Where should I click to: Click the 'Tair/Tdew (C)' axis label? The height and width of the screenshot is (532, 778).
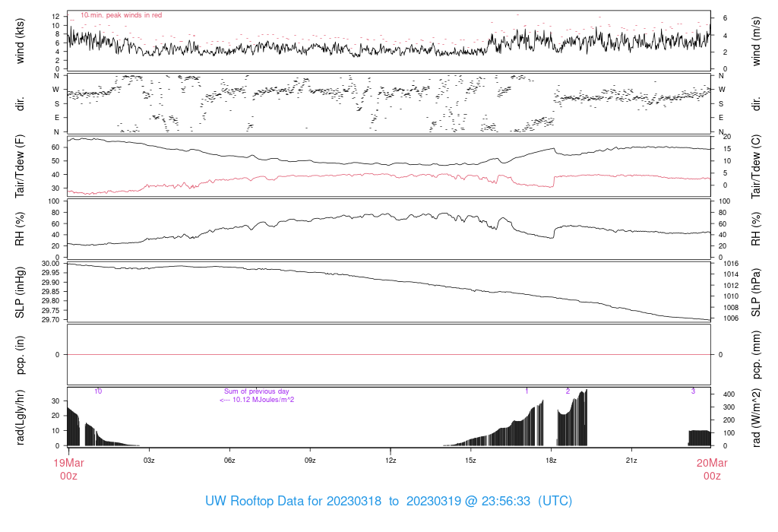tap(756, 166)
